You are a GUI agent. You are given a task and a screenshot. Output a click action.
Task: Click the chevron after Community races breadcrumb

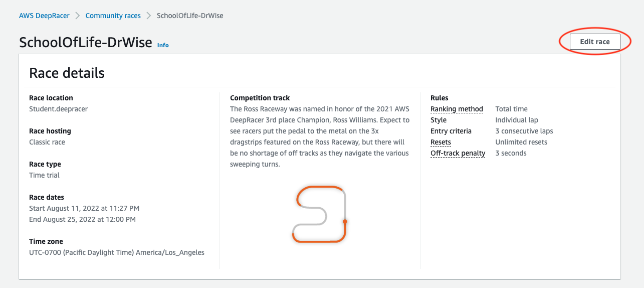149,16
